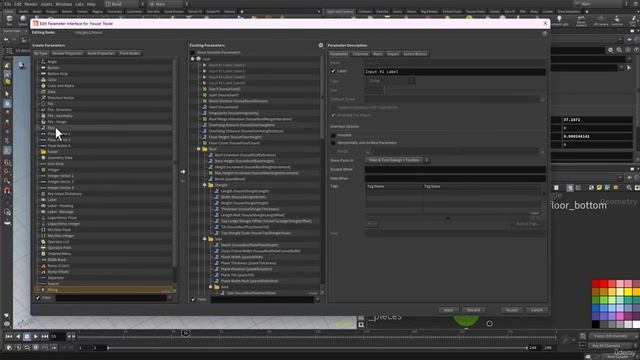Enable Horizontally Join to Next Parameter

coord(333,143)
